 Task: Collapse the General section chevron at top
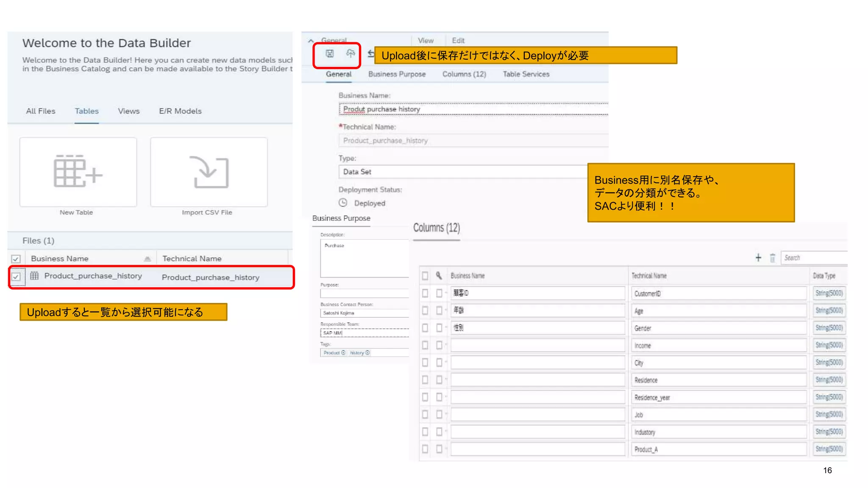(311, 41)
